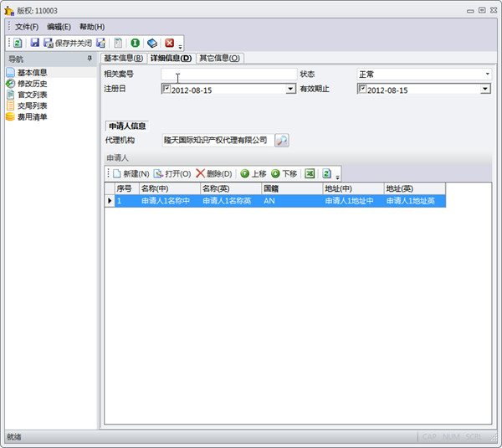The height and width of the screenshot is (448, 502).
Task: Sort by 地址(英) column header
Action: coord(414,188)
